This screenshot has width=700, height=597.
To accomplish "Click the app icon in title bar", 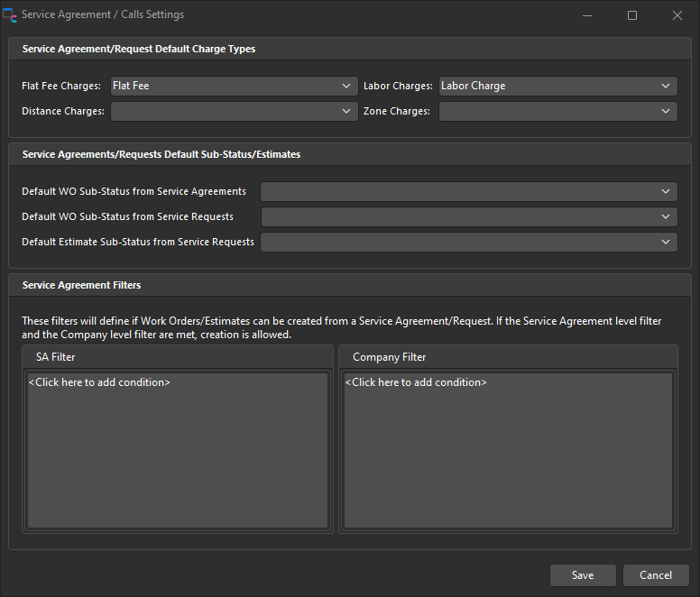I will [x=11, y=15].
